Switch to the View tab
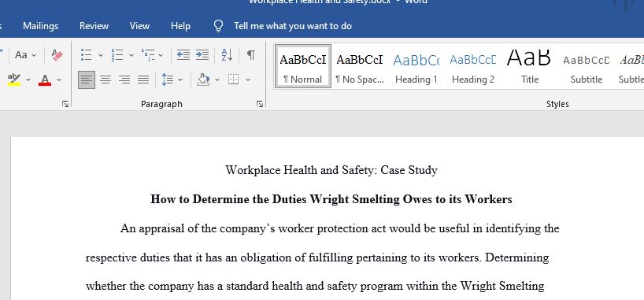The width and height of the screenshot is (644, 300). click(139, 26)
